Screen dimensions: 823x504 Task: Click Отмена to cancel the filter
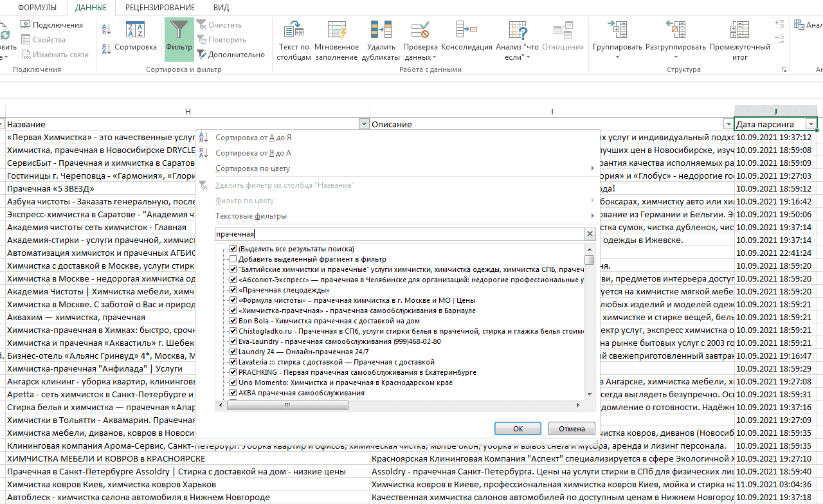[x=572, y=429]
